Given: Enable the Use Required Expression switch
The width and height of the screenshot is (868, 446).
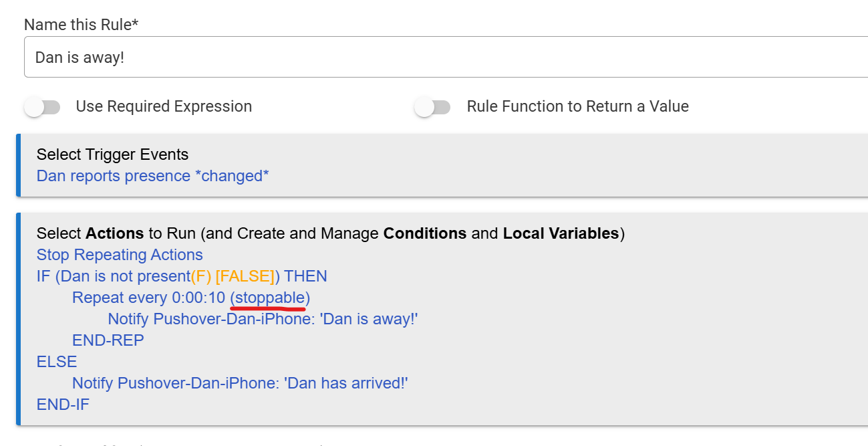Looking at the screenshot, I should click(x=42, y=107).
